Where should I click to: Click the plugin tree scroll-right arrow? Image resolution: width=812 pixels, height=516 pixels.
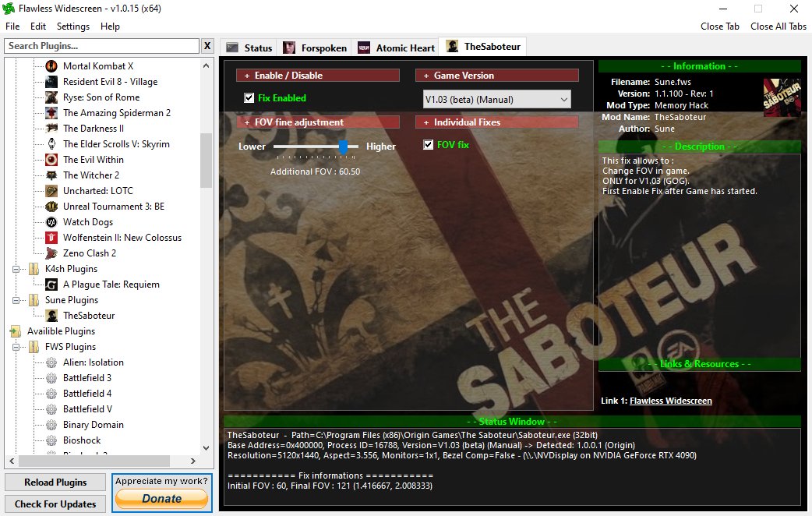point(193,461)
